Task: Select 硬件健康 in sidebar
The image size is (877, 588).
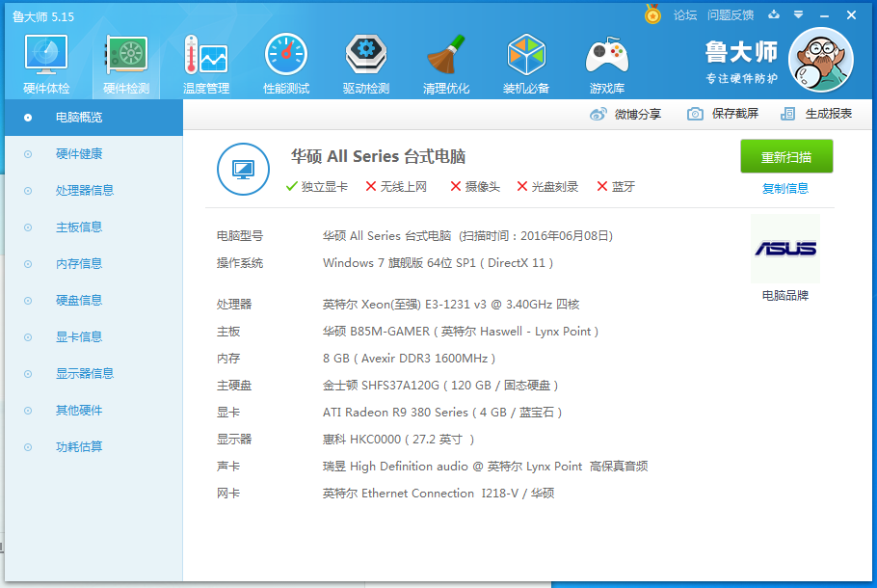Action: pos(94,154)
